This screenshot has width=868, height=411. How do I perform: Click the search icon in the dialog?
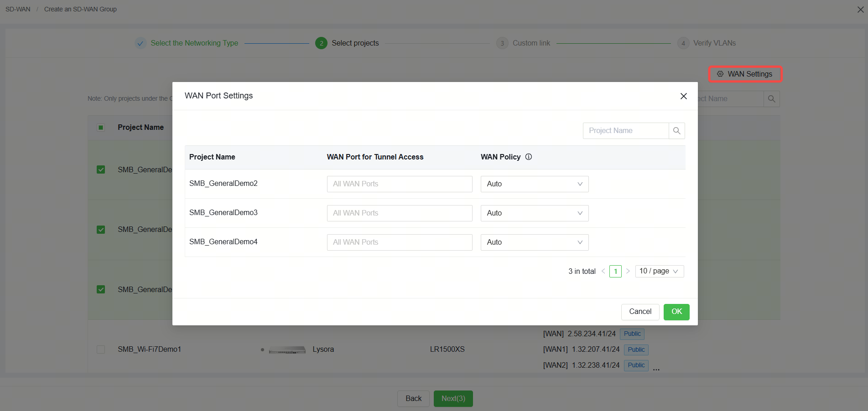point(677,131)
